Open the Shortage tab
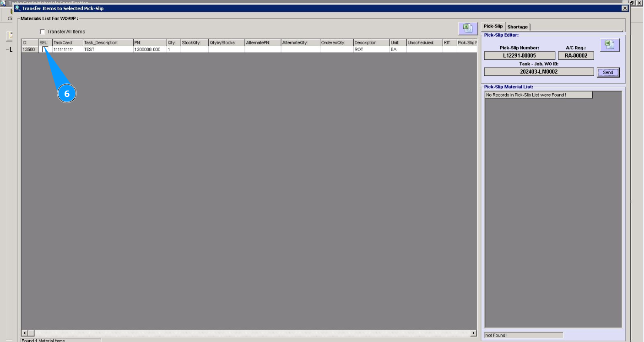This screenshot has height=342, width=644. click(x=518, y=27)
